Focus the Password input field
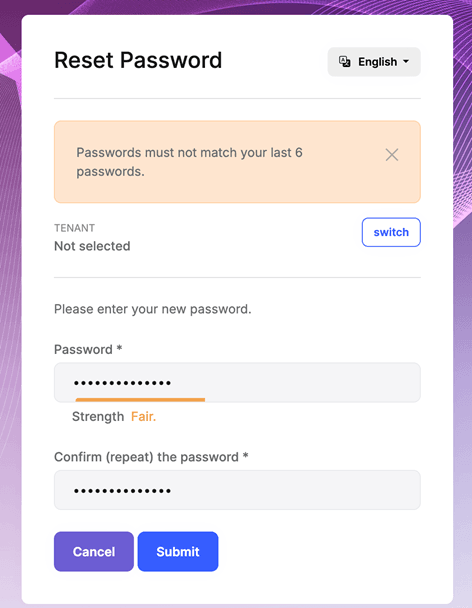The width and height of the screenshot is (472, 608). pyautogui.click(x=237, y=382)
